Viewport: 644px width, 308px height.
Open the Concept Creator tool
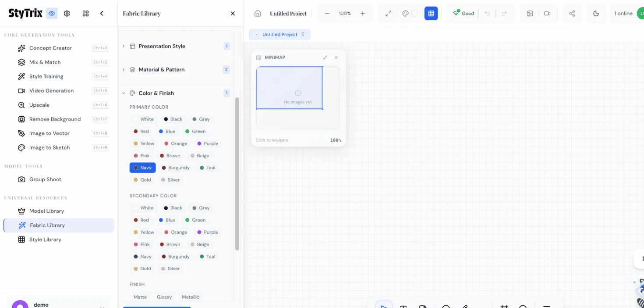click(x=50, y=48)
